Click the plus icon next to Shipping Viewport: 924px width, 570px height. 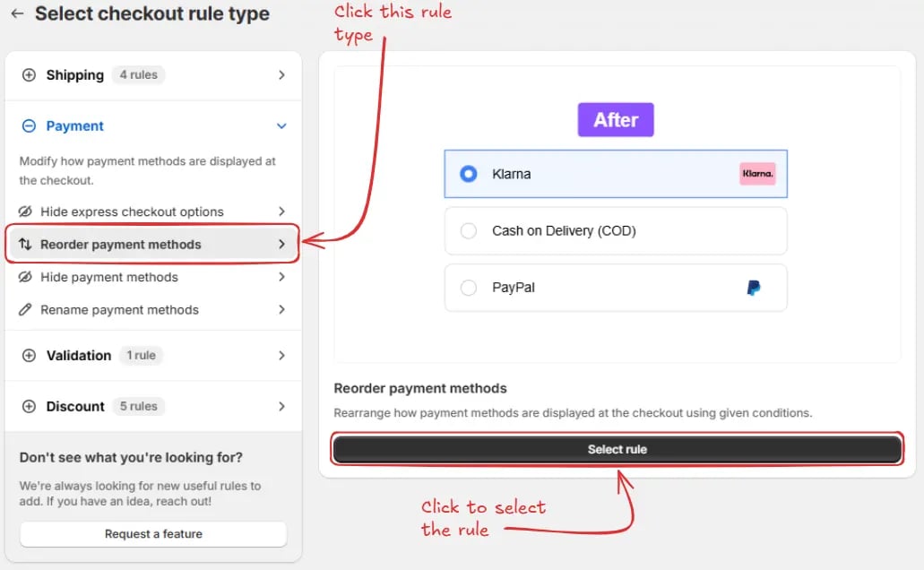tap(29, 75)
